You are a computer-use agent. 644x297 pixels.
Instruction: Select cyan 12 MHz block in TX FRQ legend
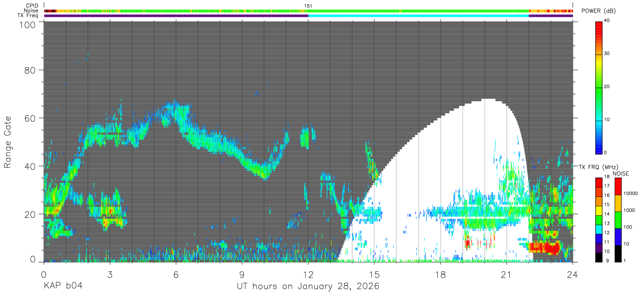click(599, 229)
